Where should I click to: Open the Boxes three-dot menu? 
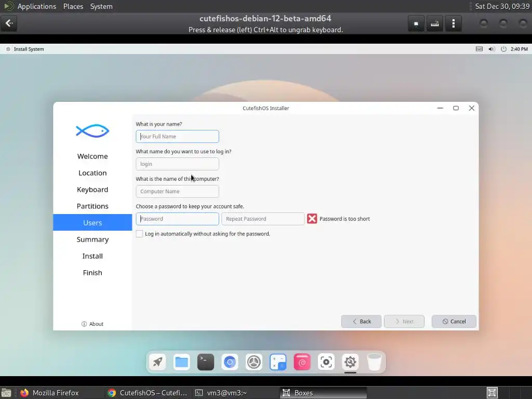coord(453,23)
